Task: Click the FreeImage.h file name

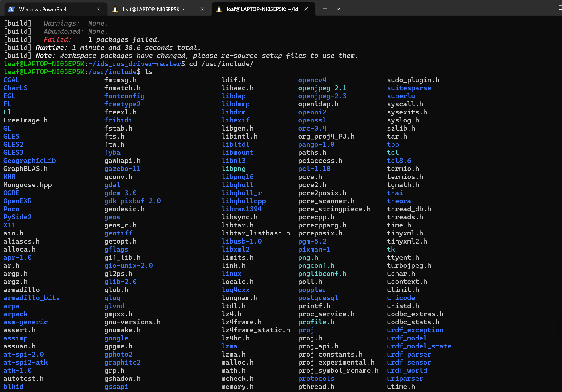Action: (25, 120)
